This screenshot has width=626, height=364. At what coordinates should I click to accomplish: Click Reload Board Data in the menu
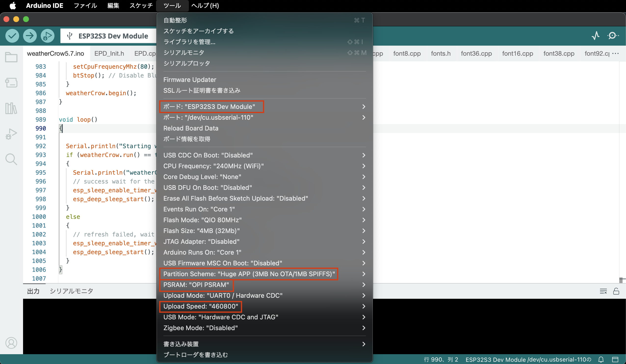click(191, 128)
